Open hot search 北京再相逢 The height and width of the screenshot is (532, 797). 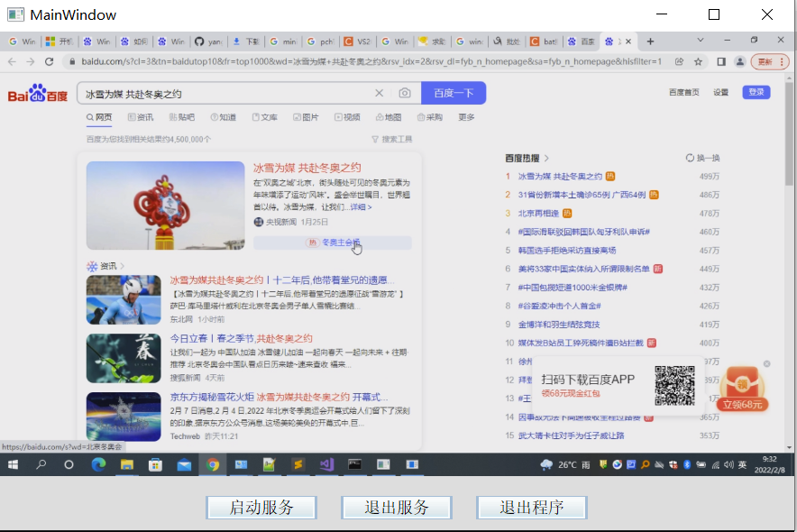coord(538,214)
